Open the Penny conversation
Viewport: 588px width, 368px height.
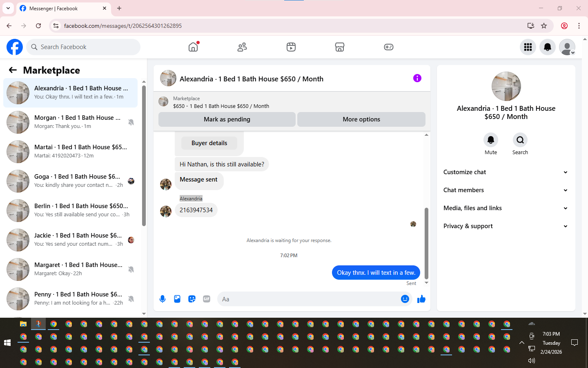pos(71,299)
